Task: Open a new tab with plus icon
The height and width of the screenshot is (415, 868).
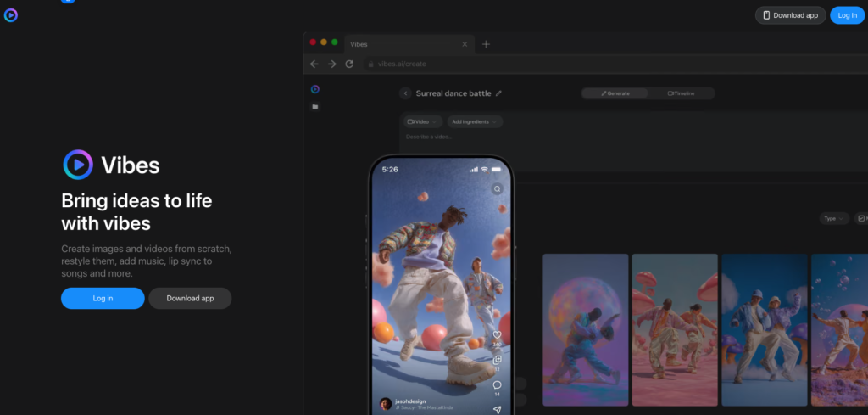Action: [x=486, y=44]
